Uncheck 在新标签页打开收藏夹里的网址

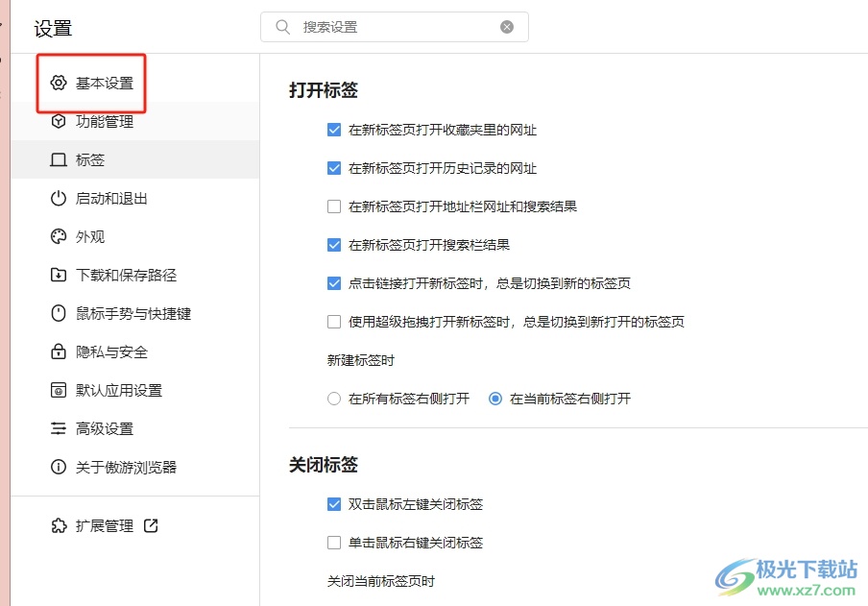click(334, 130)
